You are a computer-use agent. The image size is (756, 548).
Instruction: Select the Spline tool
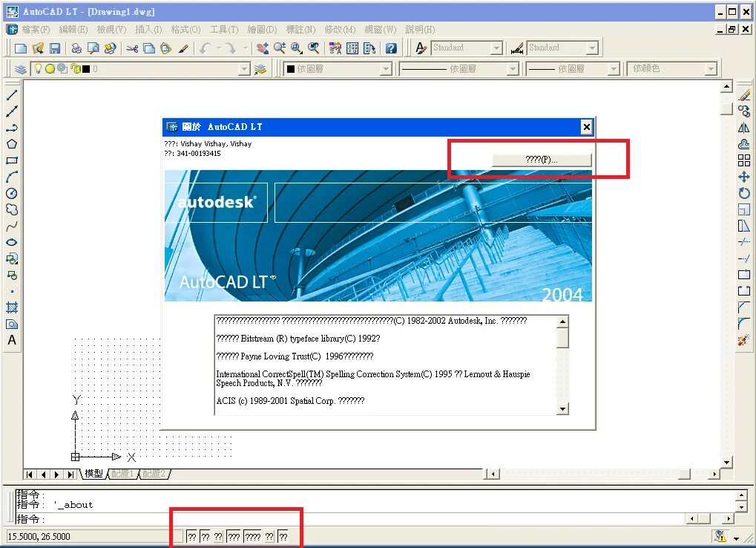(12, 226)
